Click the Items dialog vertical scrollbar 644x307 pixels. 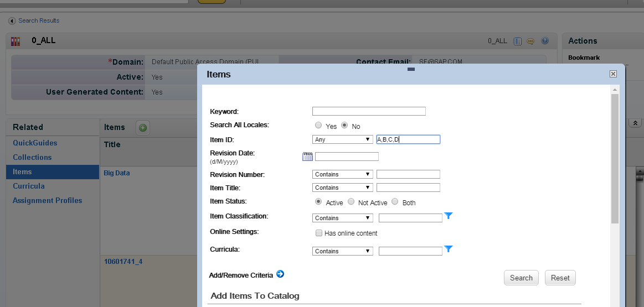(615, 158)
